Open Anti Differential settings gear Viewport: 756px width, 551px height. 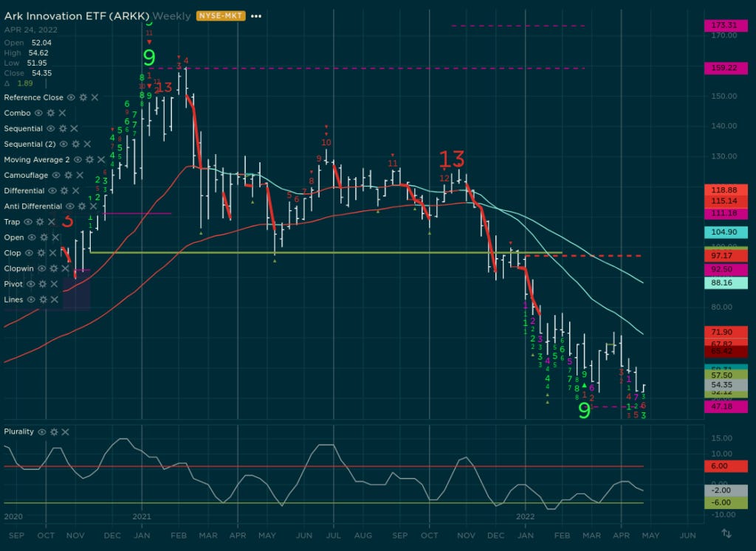[81, 206]
